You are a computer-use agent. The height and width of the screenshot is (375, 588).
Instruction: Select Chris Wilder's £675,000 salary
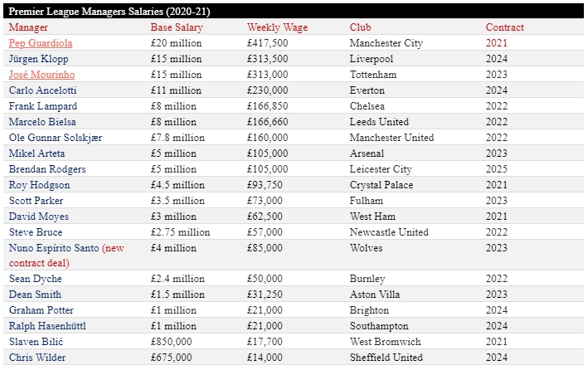171,358
